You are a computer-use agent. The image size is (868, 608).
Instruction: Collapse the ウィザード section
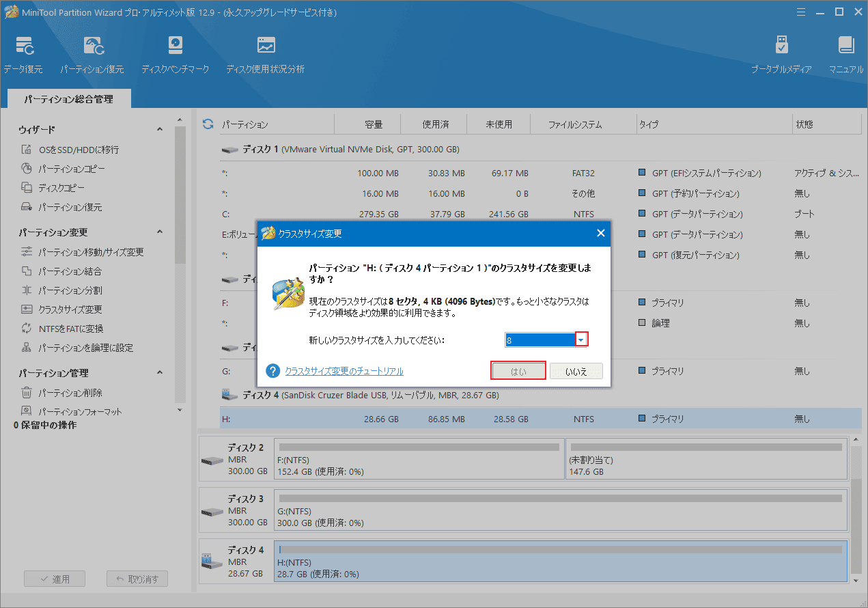tap(160, 129)
